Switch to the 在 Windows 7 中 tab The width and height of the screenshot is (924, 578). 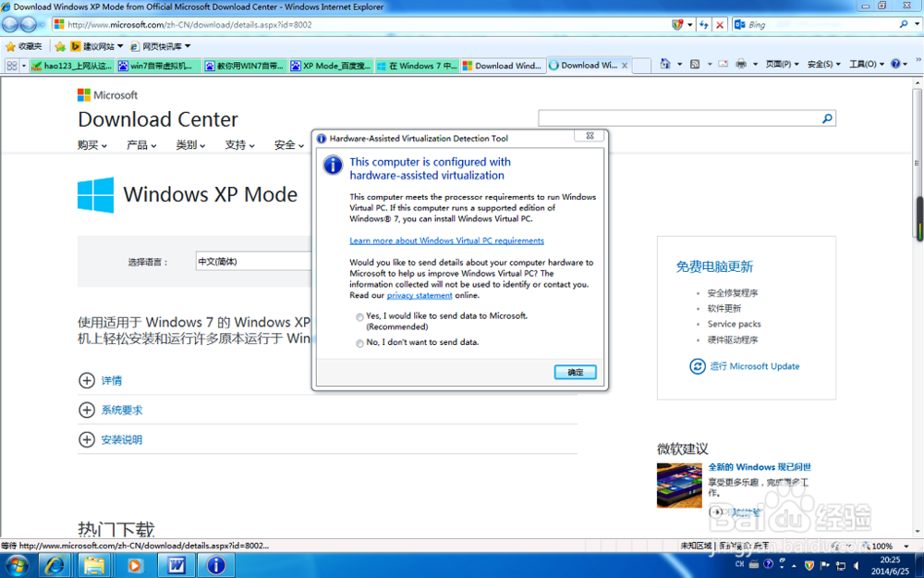click(x=417, y=66)
